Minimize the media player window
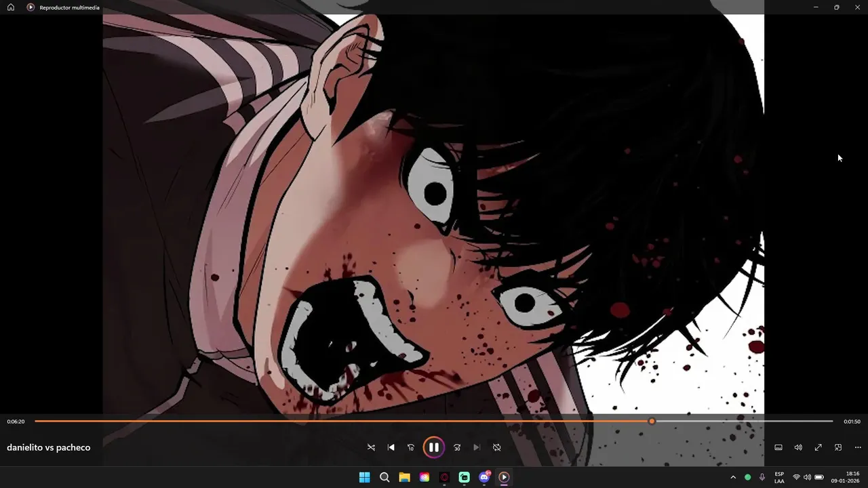The height and width of the screenshot is (488, 868). pos(816,7)
